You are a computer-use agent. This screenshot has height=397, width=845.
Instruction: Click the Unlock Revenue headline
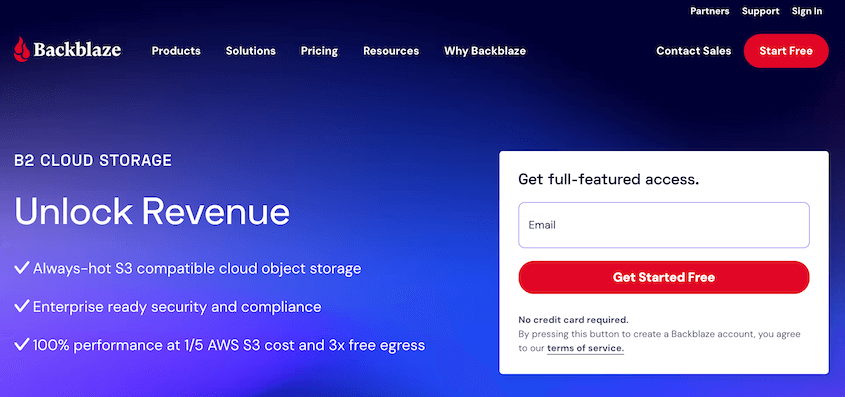click(152, 212)
